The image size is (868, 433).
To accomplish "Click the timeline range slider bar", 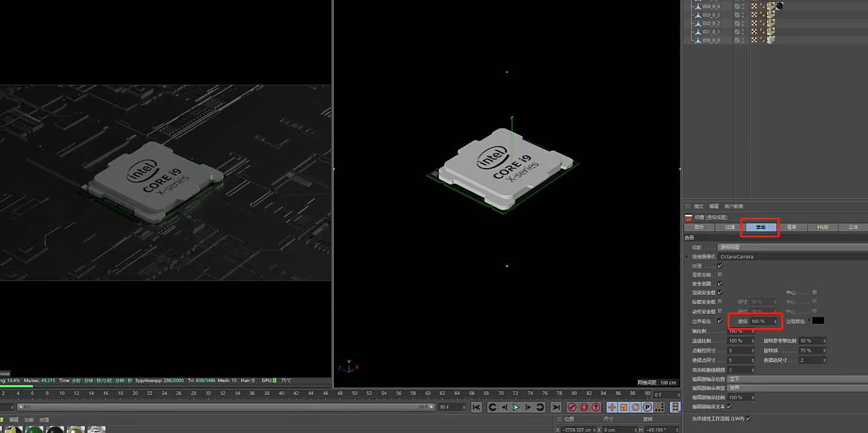I will tap(225, 407).
